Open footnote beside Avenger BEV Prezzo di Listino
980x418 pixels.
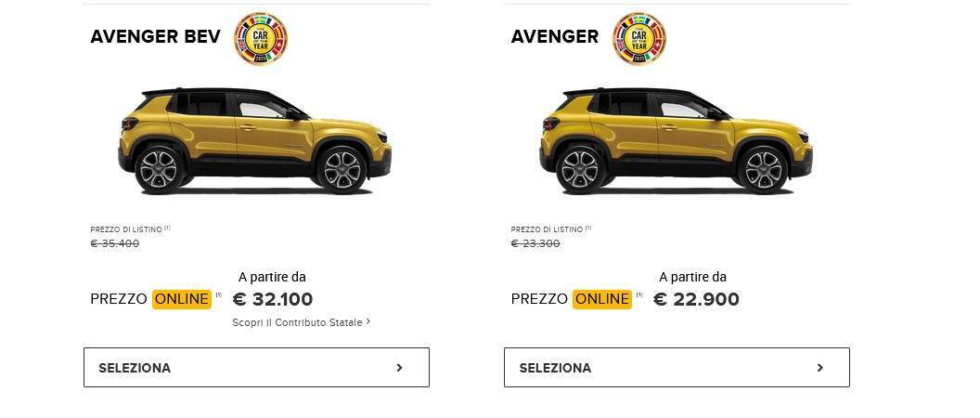167,228
